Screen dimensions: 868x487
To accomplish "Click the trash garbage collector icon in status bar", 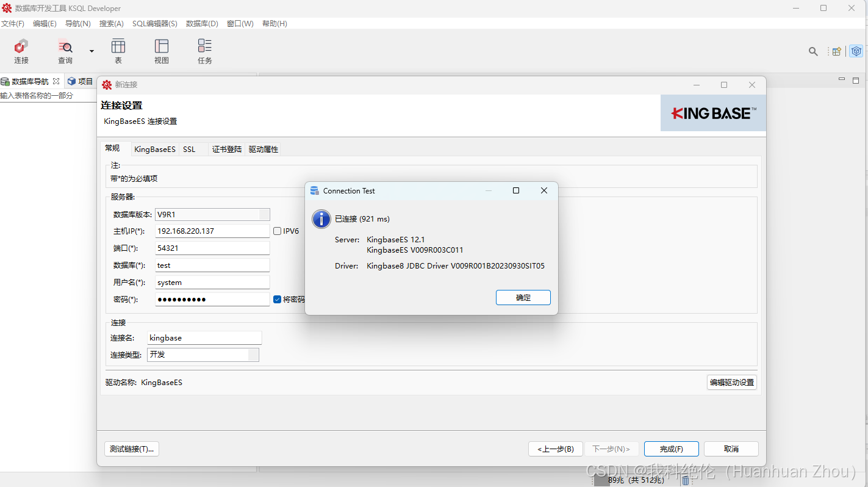I will point(686,481).
